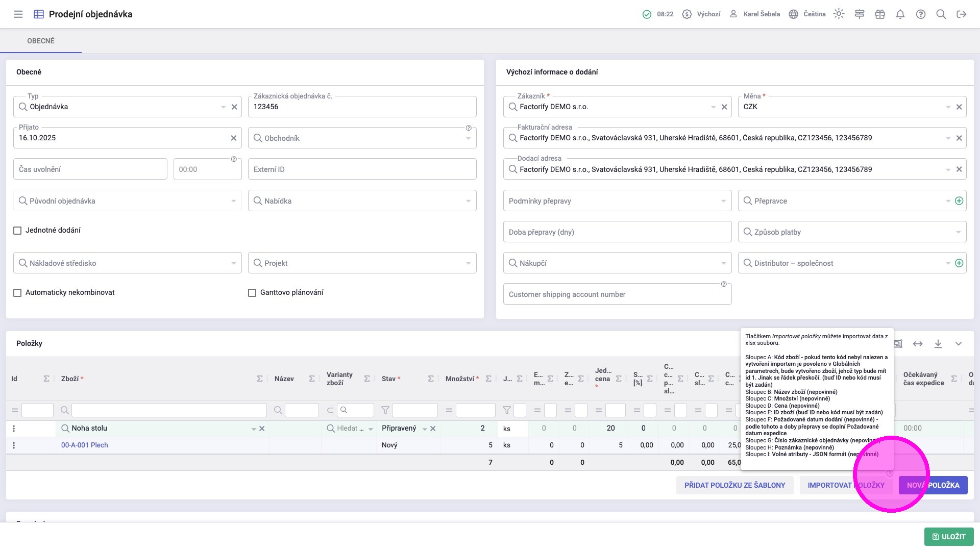Click the logout icon in header
The height and width of the screenshot is (551, 980).
click(962, 14)
